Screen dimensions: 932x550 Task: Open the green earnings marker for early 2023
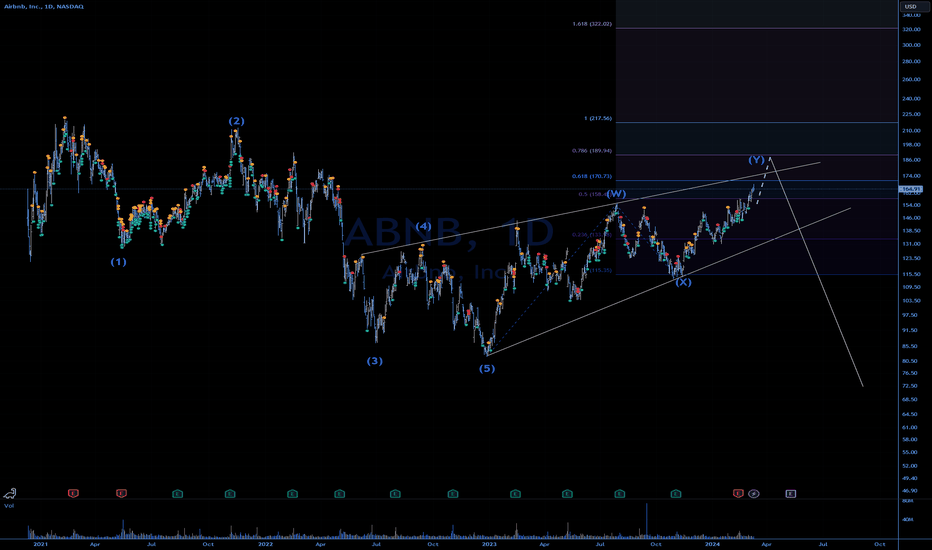(x=515, y=494)
